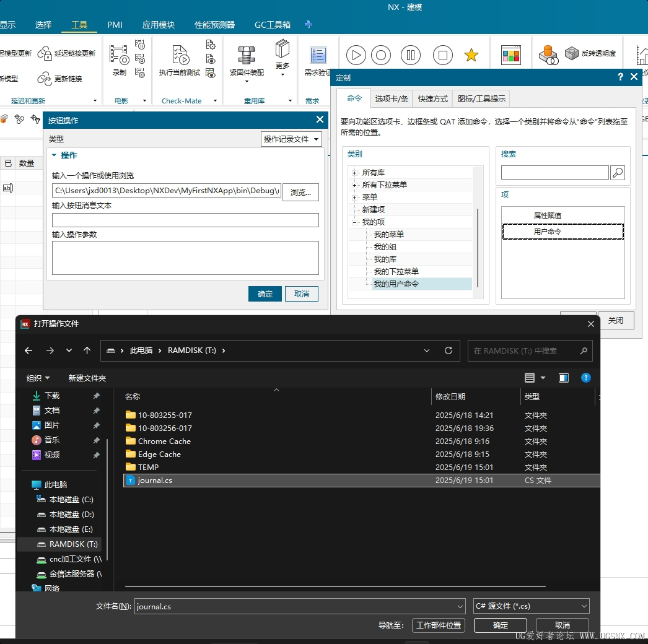Open the 应用模块 ribbon tab
The image size is (648, 644).
158,25
